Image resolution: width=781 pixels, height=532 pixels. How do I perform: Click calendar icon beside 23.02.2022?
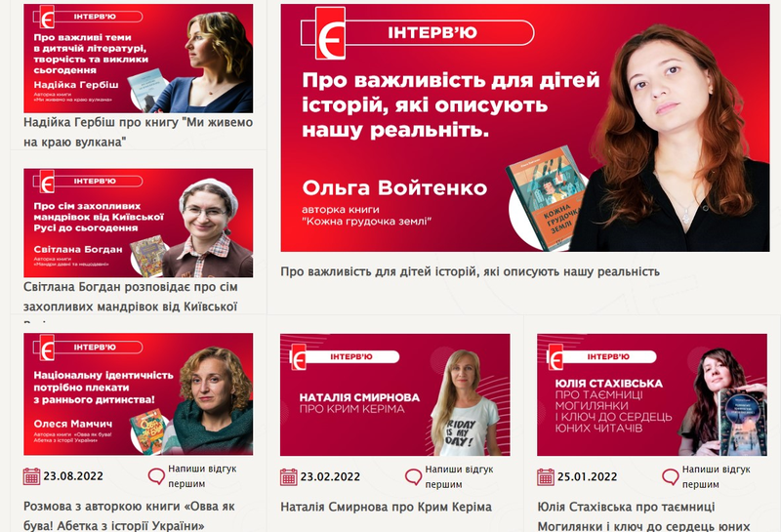click(288, 477)
